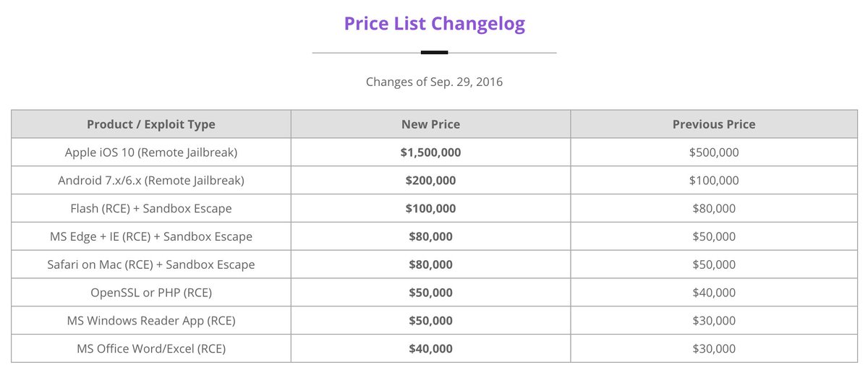This screenshot has width=868, height=370.
Task: Select MS Edge + IE (RCE) row label
Action: [x=150, y=236]
